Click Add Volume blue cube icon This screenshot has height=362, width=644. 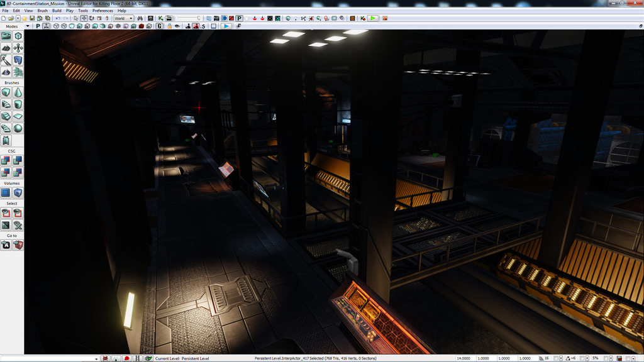[x=18, y=192]
